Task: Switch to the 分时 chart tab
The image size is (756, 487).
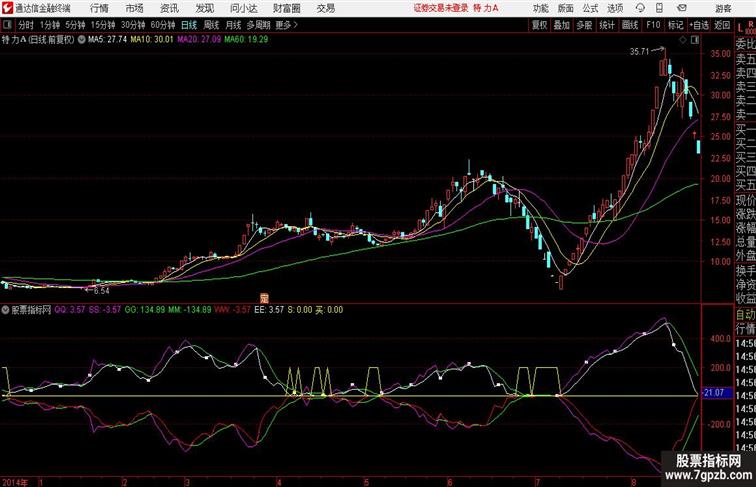Action: (26, 25)
